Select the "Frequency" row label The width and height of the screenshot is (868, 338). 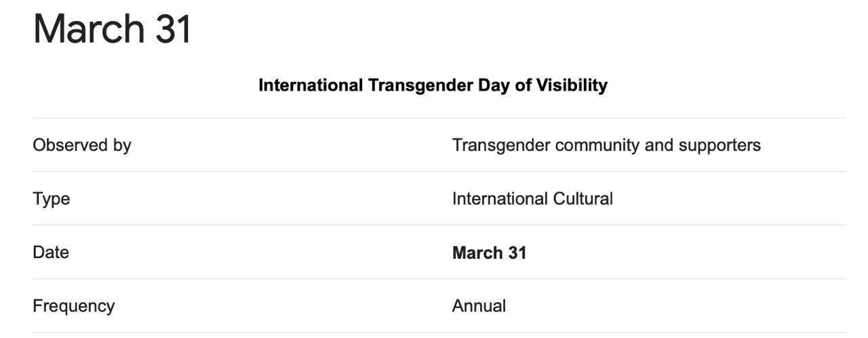click(73, 306)
